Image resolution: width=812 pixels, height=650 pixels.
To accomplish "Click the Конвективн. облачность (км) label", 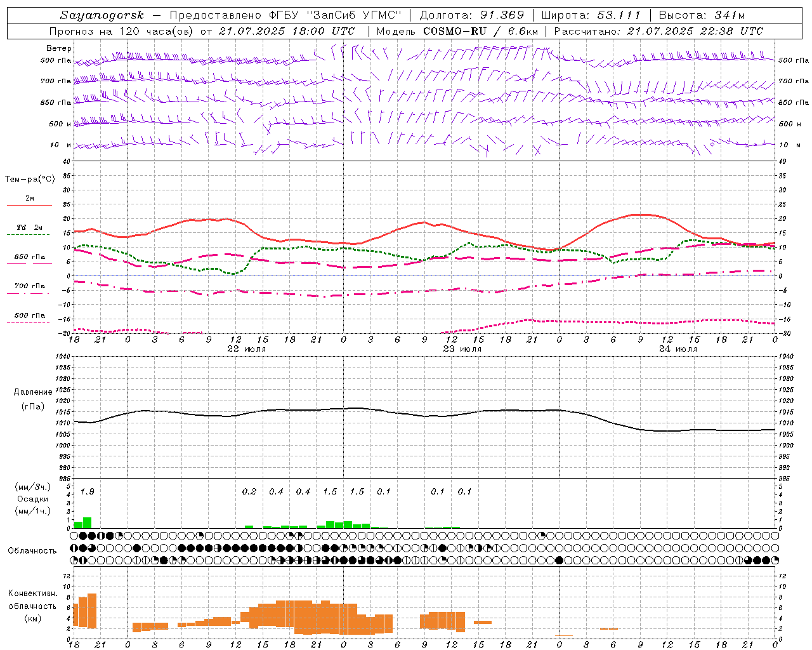I will click(33, 606).
